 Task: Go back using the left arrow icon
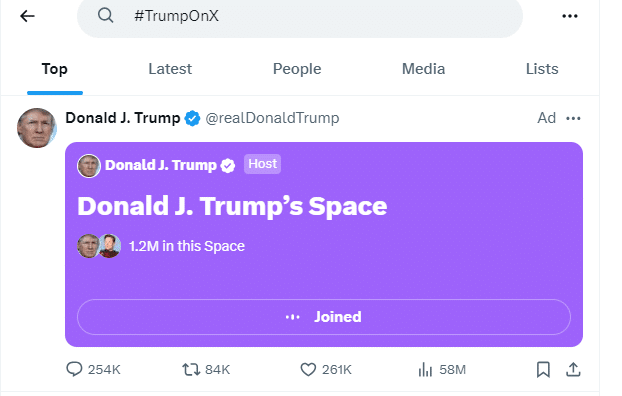27,16
